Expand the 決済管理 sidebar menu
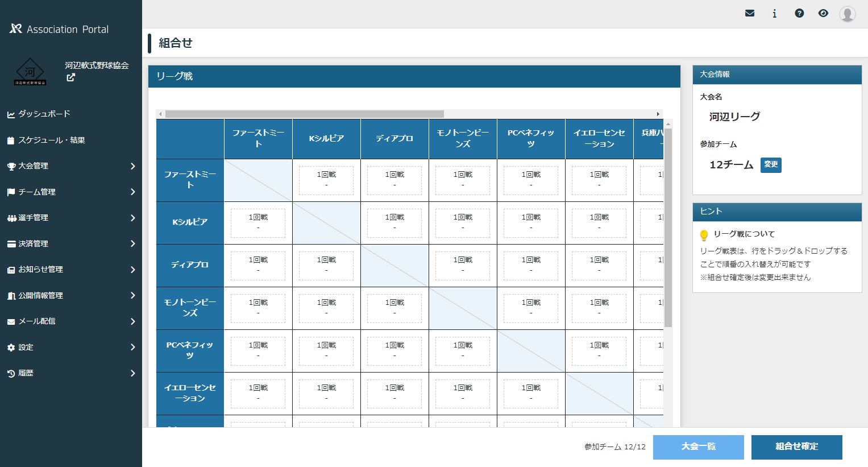Viewport: 868px width, 467px height. click(70, 243)
